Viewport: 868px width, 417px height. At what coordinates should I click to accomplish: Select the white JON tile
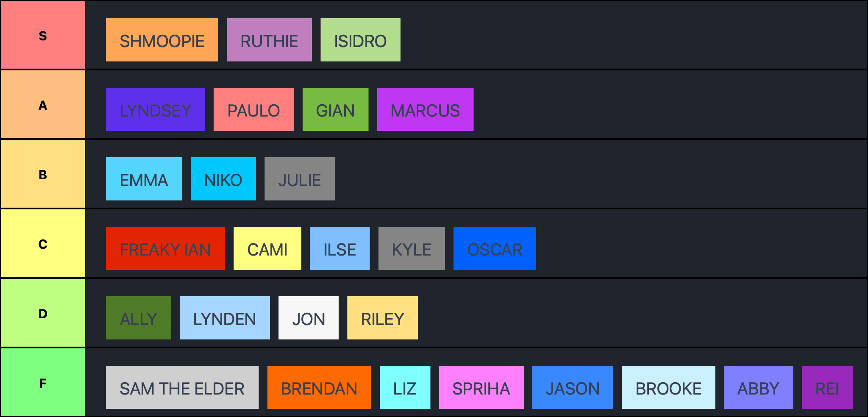pyautogui.click(x=308, y=318)
